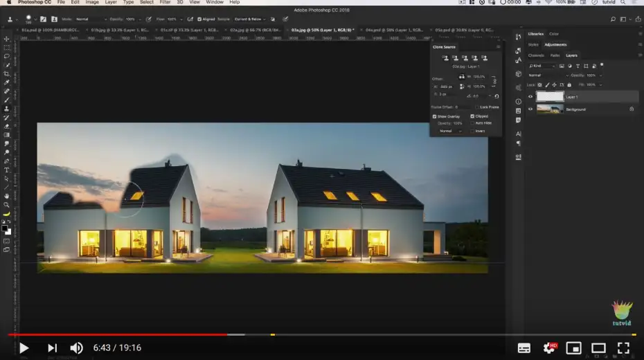Reset transform in Clone Source panel
644x360 pixels.
(x=497, y=96)
